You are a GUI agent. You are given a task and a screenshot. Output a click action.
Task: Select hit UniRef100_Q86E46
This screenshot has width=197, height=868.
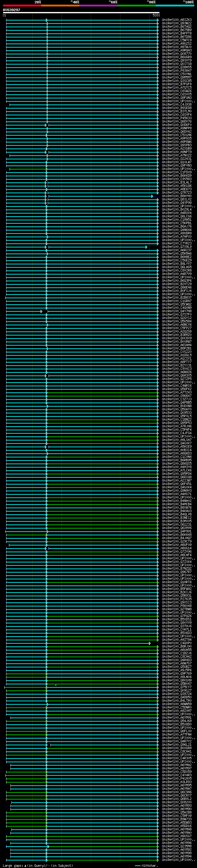tap(177, 287)
